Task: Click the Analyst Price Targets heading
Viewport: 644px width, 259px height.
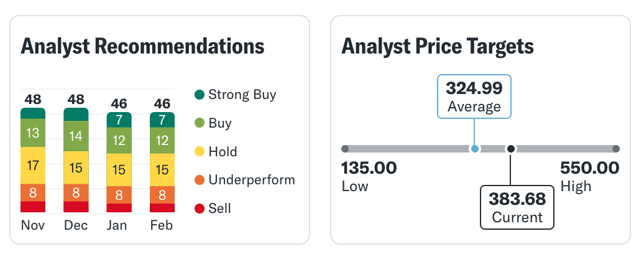Action: pos(438,47)
